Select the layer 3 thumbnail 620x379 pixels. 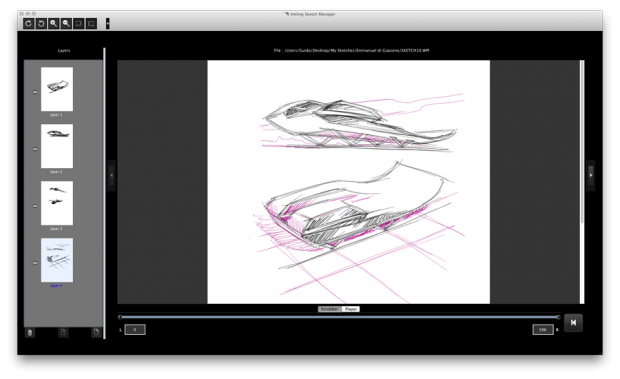(57, 203)
